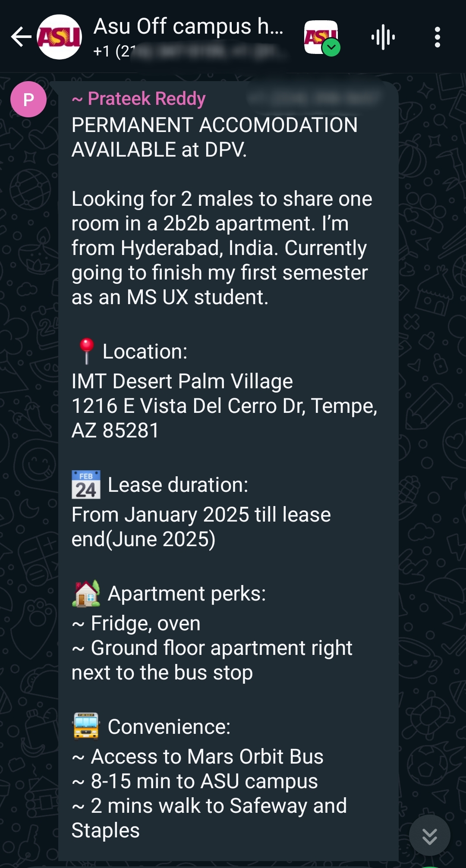466x868 pixels.
Task: Click the "IMT Desert Palm Village" line
Action: click(x=182, y=381)
